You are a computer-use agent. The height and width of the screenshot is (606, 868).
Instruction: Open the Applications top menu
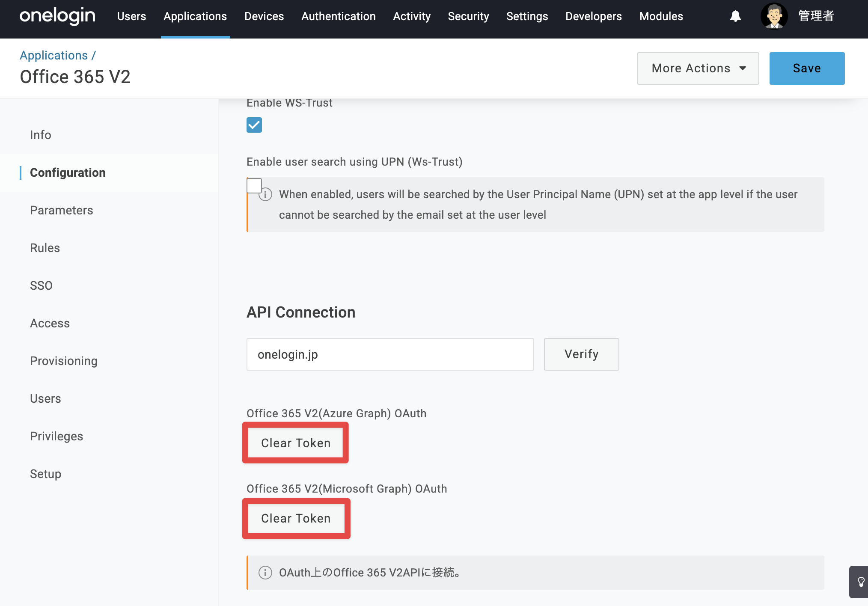click(195, 16)
